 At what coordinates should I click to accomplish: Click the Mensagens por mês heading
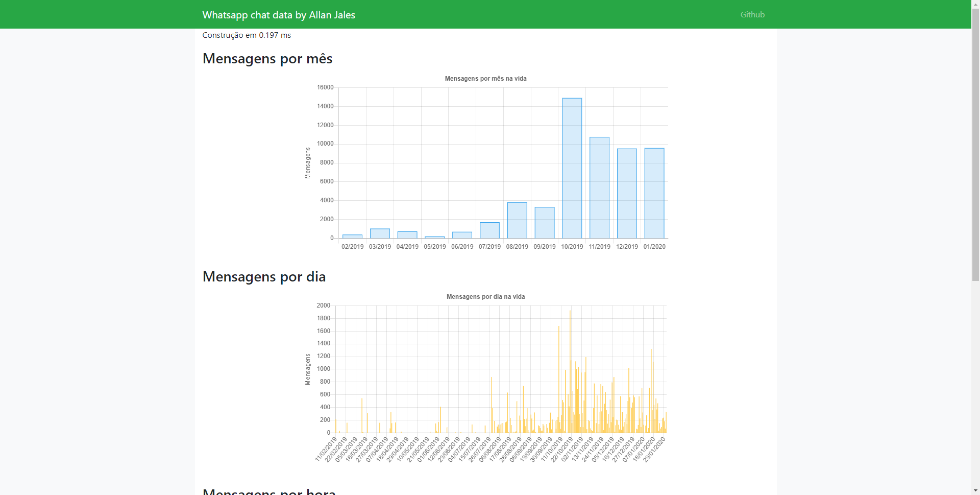tap(267, 58)
